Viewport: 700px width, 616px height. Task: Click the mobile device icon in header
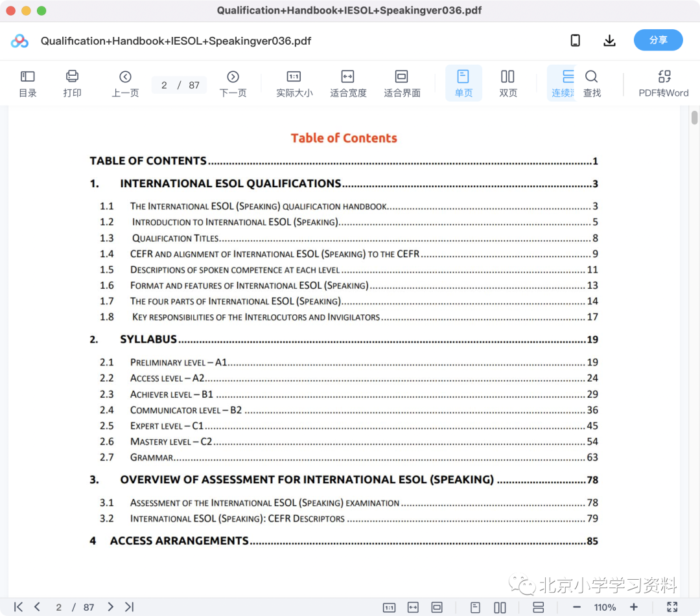[576, 41]
